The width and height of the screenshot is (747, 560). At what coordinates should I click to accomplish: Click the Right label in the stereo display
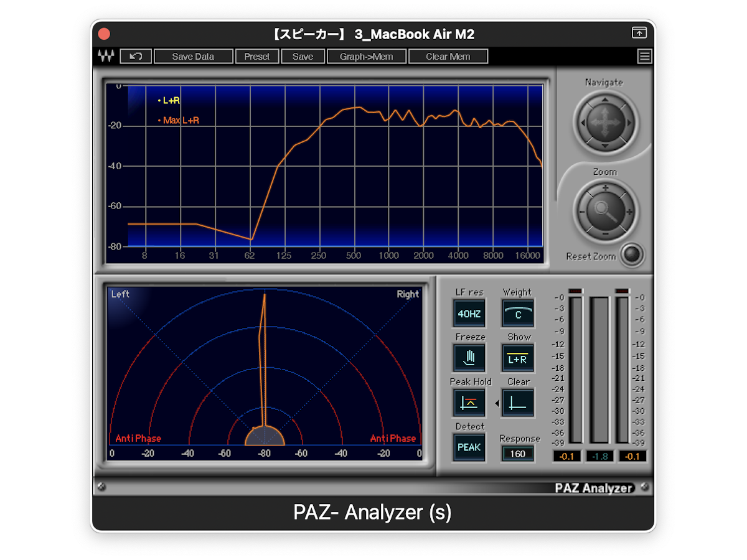tap(408, 294)
